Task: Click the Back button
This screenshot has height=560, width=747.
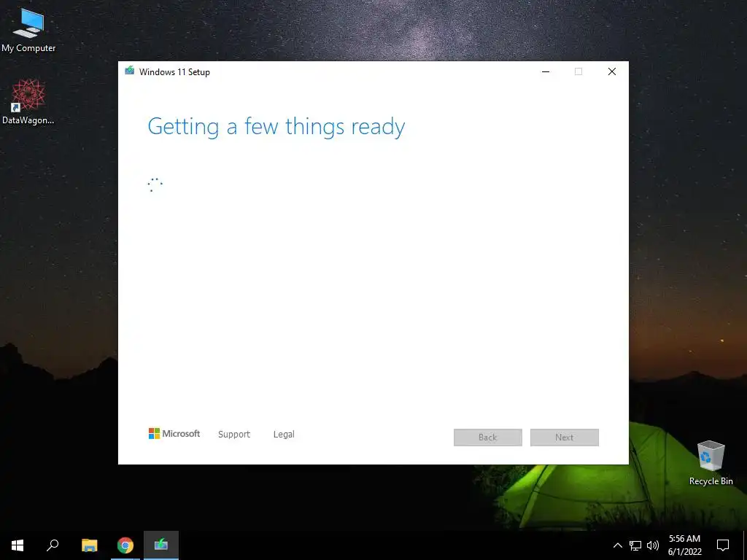Action: (488, 437)
